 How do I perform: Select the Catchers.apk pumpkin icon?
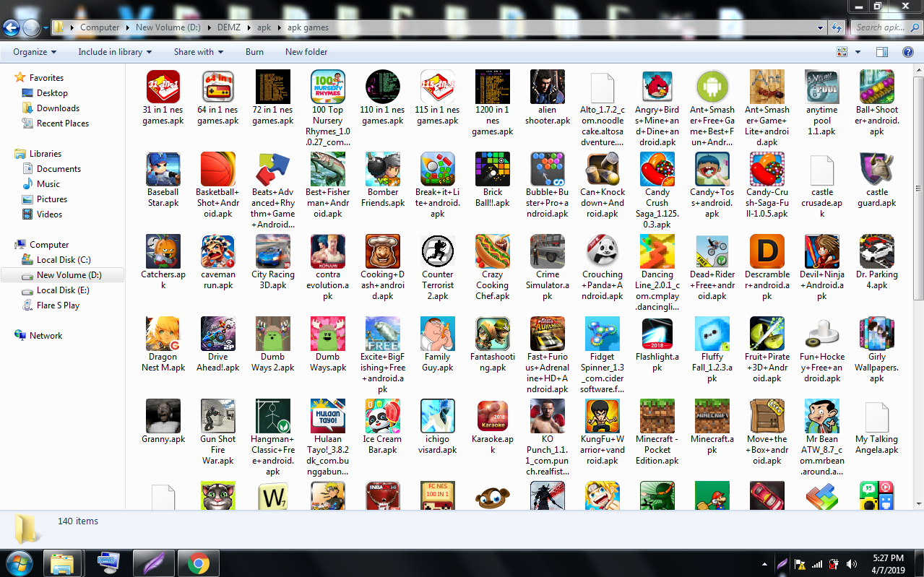(163, 251)
